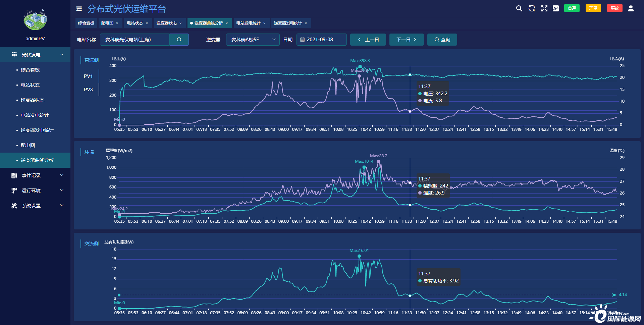Switch to the 电站发电统计 tab

tap(248, 23)
